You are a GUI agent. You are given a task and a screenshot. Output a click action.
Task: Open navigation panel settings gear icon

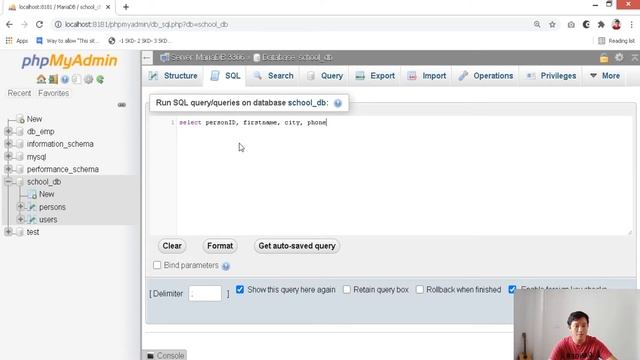pos(88,79)
